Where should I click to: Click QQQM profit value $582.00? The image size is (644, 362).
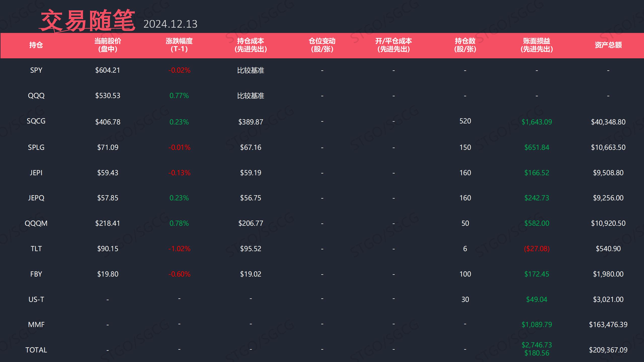pyautogui.click(x=537, y=223)
